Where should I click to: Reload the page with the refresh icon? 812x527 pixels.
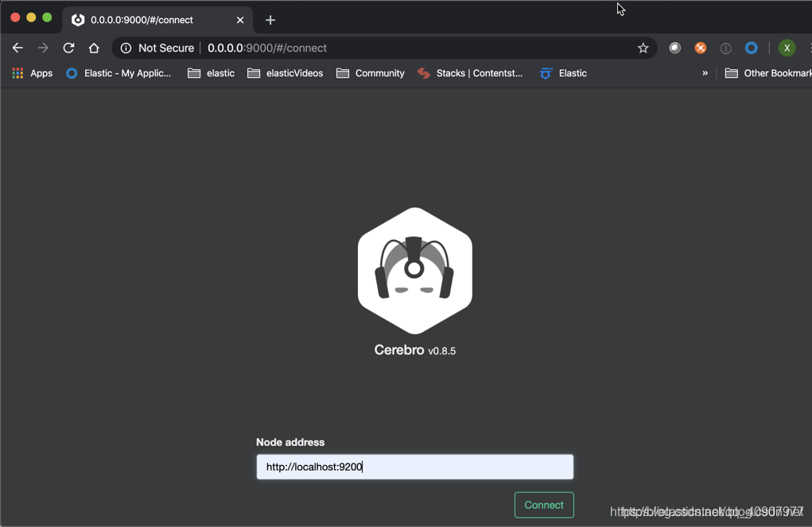point(68,48)
